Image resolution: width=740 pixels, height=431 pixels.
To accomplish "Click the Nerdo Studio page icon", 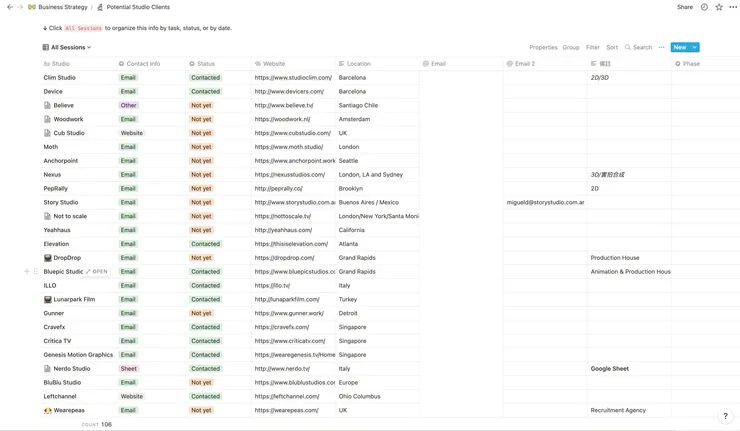I will pyautogui.click(x=47, y=369).
